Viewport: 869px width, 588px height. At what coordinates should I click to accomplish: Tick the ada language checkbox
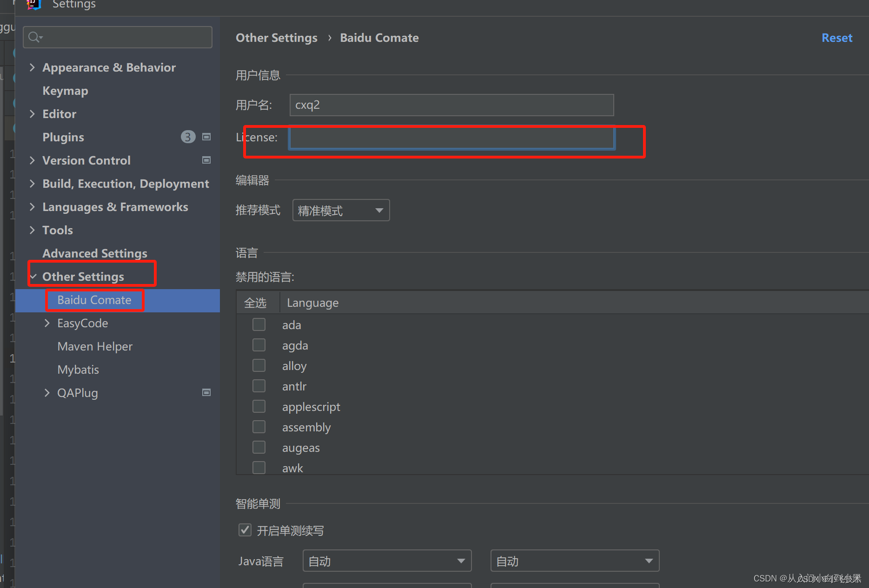pos(259,324)
